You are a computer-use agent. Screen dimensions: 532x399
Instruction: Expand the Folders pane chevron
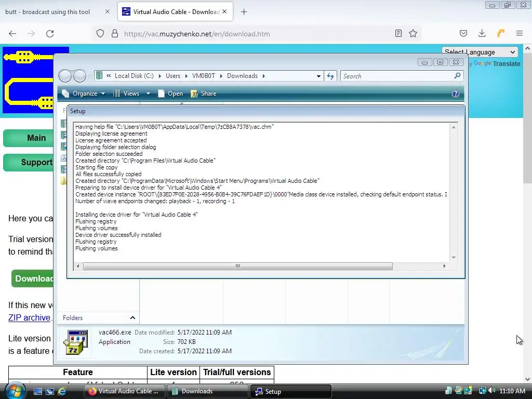coord(132,317)
